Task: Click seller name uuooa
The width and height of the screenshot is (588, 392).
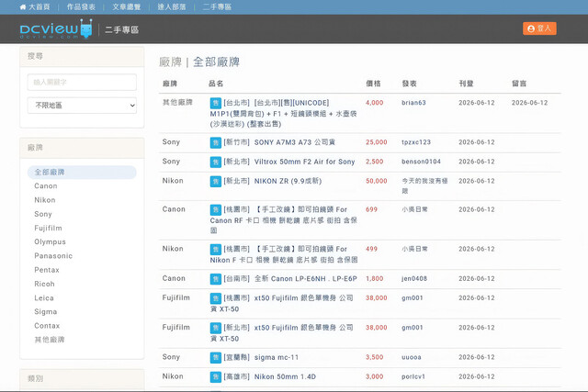Action: point(412,357)
